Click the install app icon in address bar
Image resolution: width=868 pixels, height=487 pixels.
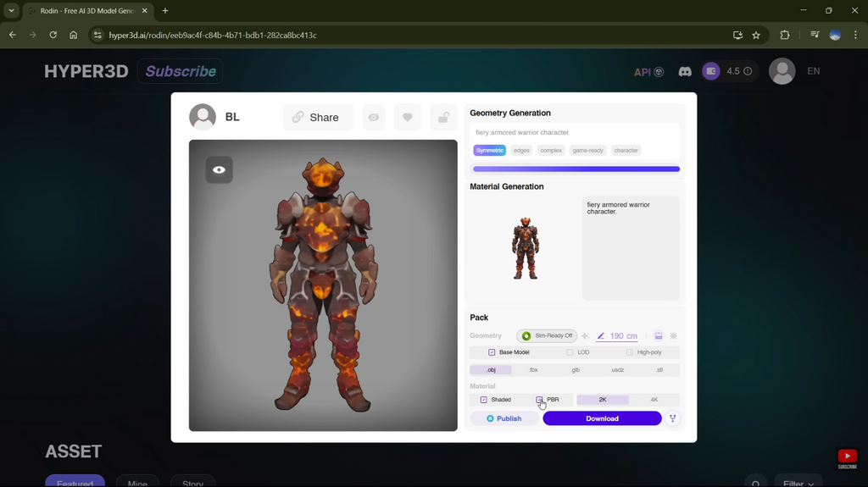tap(738, 35)
